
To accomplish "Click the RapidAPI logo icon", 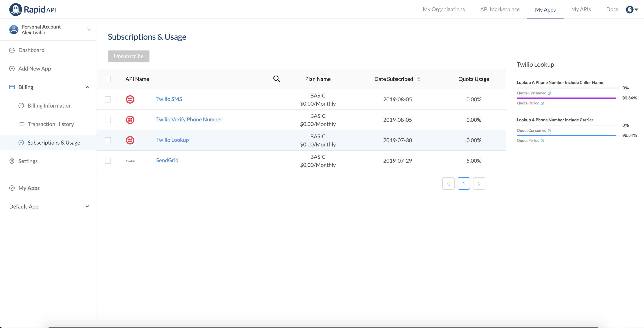I will (16, 9).
